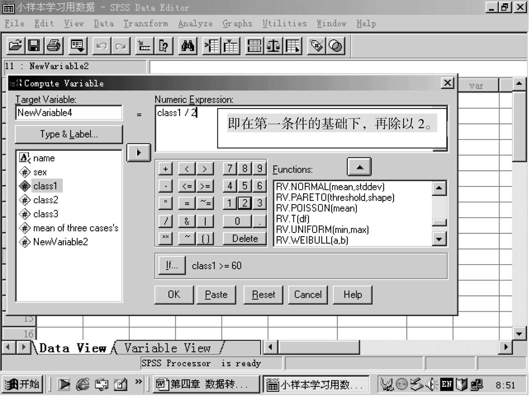This screenshot has width=532, height=399.
Task: Click the Dialog Recall toolbar icon
Action: [x=77, y=46]
